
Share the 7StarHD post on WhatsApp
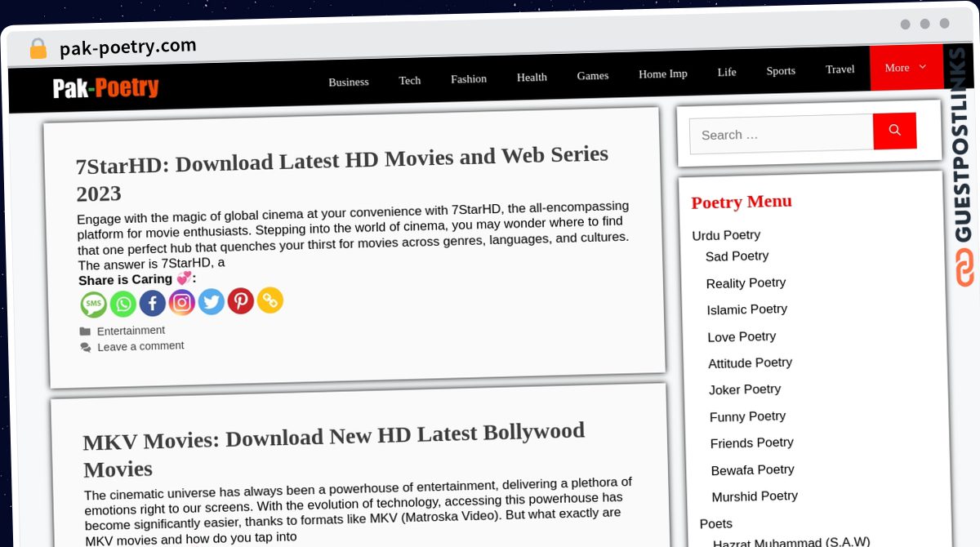(x=123, y=305)
